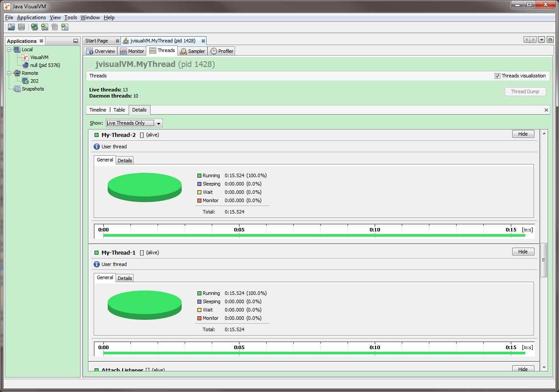Hide the My-Thread-2 details
The height and width of the screenshot is (392, 559).
click(523, 134)
